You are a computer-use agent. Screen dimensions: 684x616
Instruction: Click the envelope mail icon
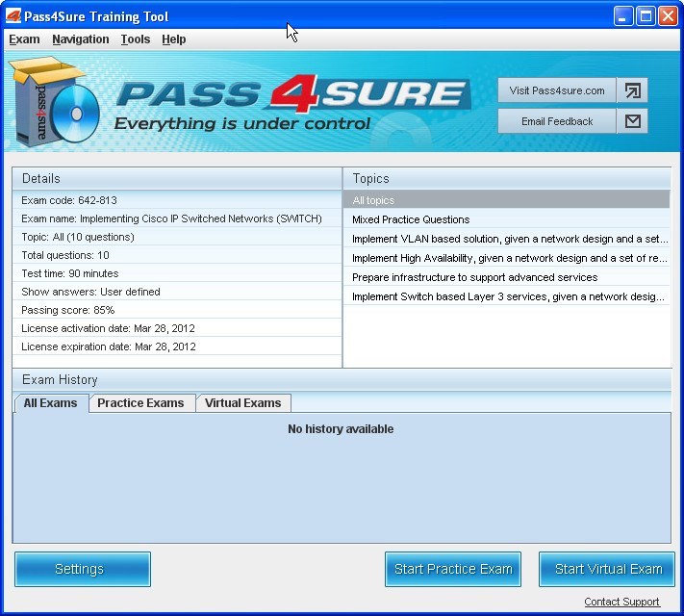(632, 121)
